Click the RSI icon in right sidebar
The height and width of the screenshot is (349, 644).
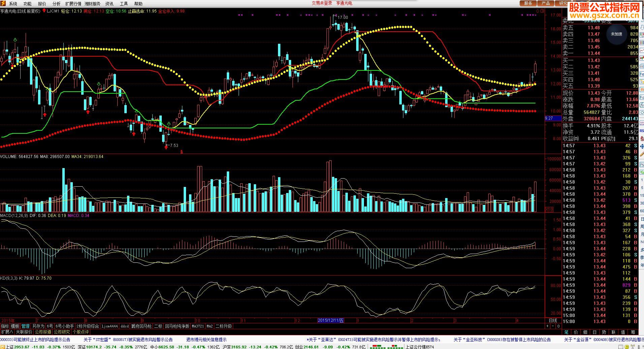point(642,131)
